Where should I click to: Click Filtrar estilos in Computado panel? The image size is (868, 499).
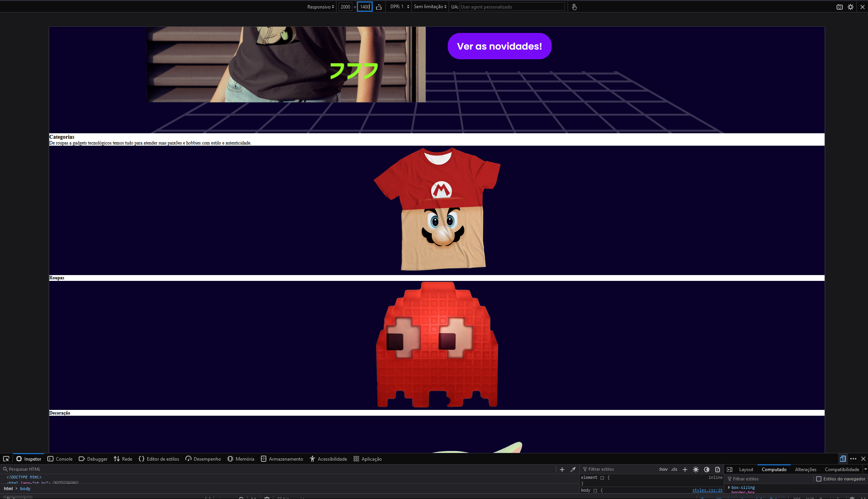click(x=770, y=479)
